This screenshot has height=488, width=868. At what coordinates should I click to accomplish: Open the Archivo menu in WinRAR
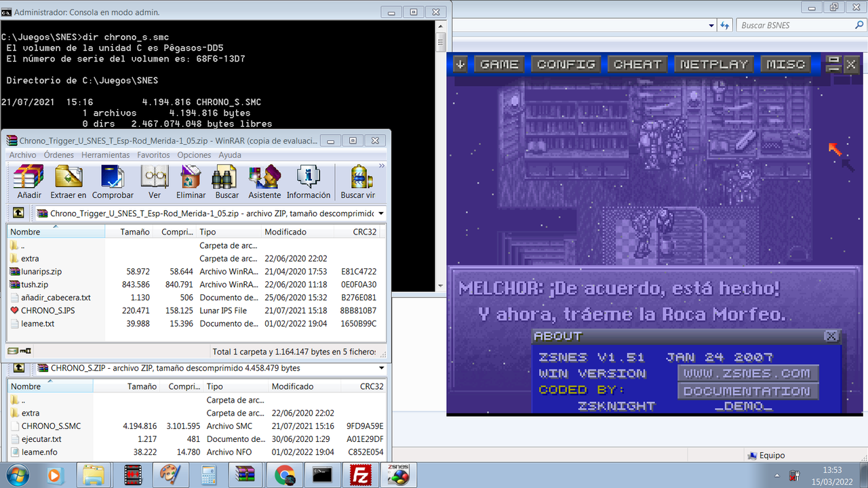22,155
